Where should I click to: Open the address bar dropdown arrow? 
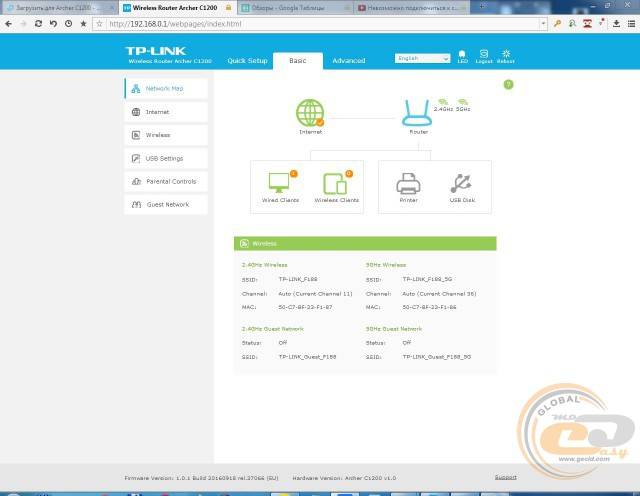click(543, 24)
